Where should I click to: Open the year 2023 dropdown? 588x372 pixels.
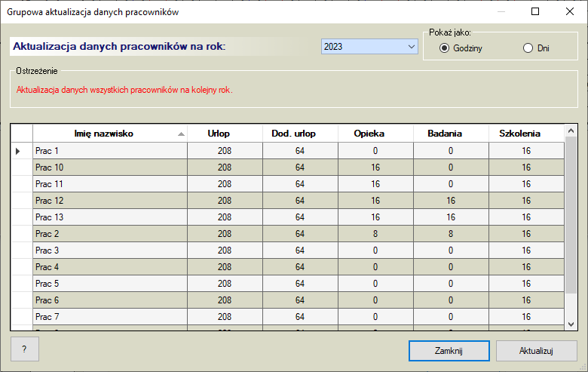tap(369, 47)
